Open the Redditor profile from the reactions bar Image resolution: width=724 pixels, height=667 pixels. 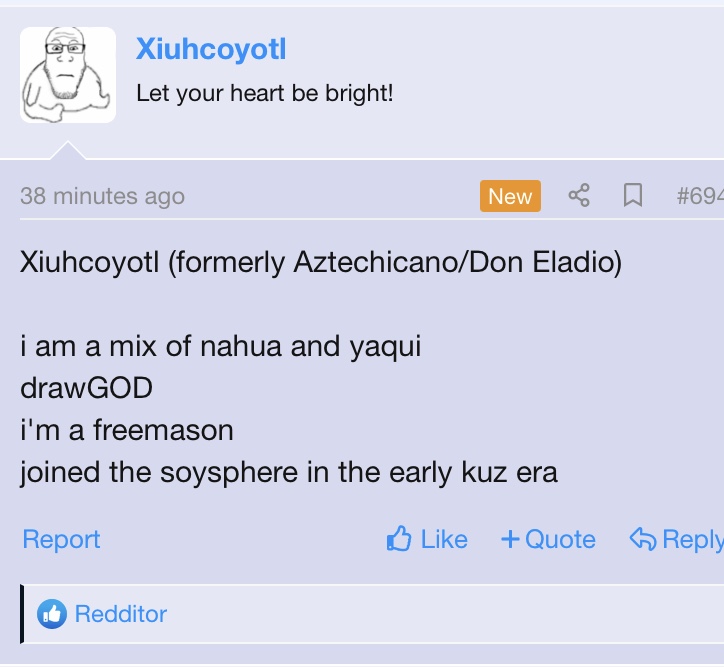[x=121, y=614]
